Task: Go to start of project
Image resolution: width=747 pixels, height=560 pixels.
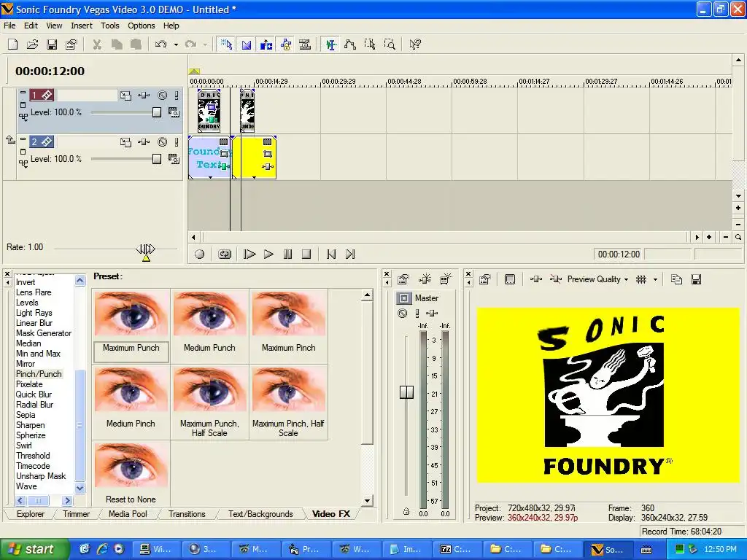Action: (x=331, y=254)
